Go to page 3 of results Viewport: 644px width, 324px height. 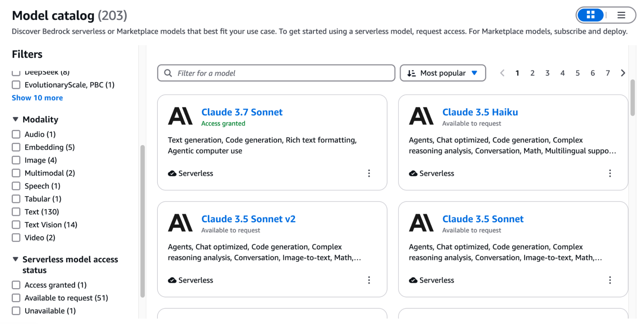pyautogui.click(x=547, y=73)
